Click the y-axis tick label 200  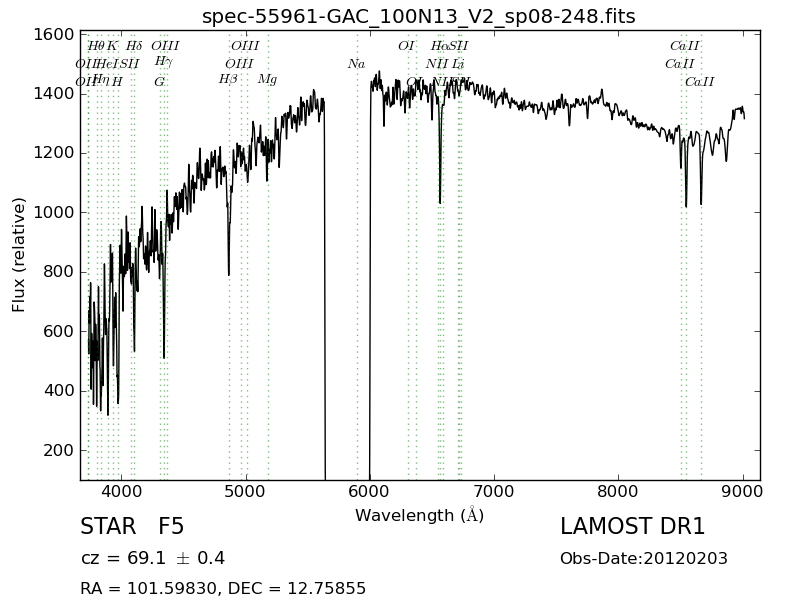click(59, 451)
